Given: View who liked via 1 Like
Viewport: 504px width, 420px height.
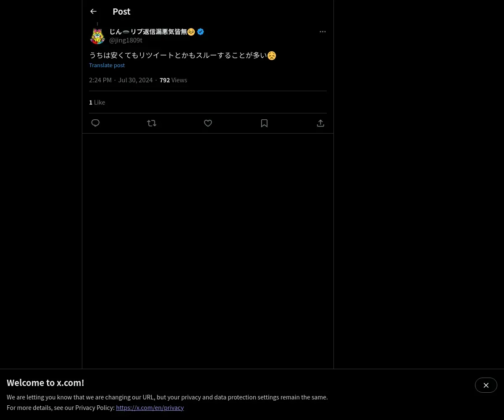Looking at the screenshot, I should [x=97, y=102].
